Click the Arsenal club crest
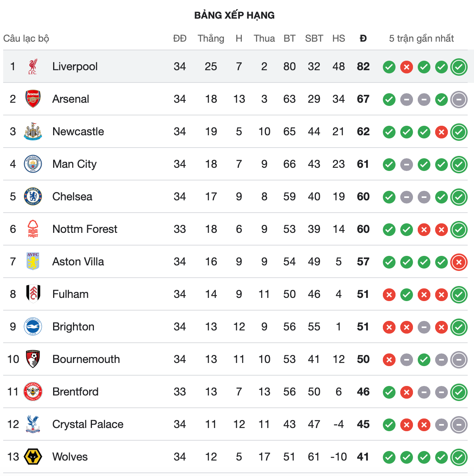Viewport: 474px width, 476px height. (33, 99)
